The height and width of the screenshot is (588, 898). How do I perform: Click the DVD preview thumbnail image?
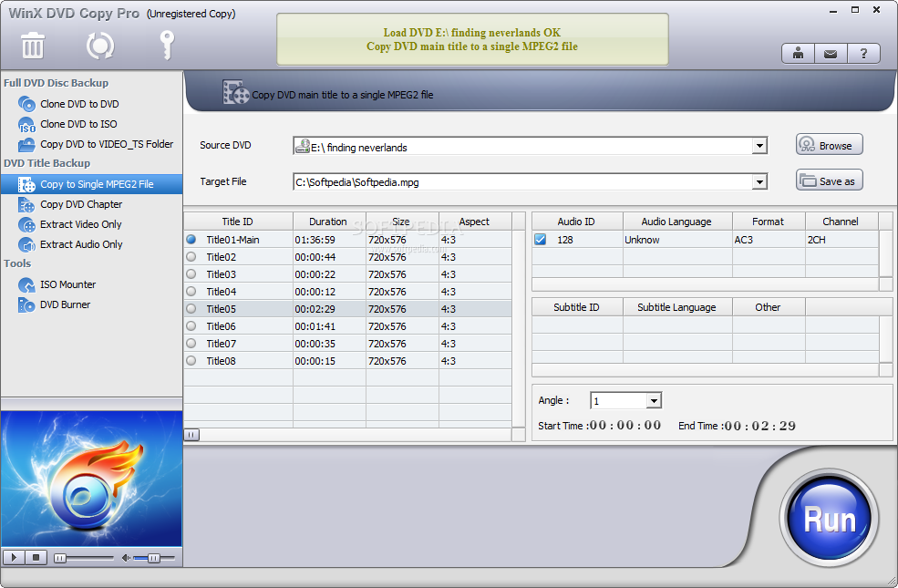click(x=92, y=479)
